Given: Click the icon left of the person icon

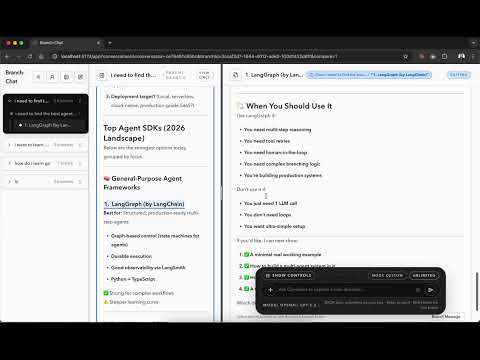Looking at the screenshot, I should click(38, 77).
